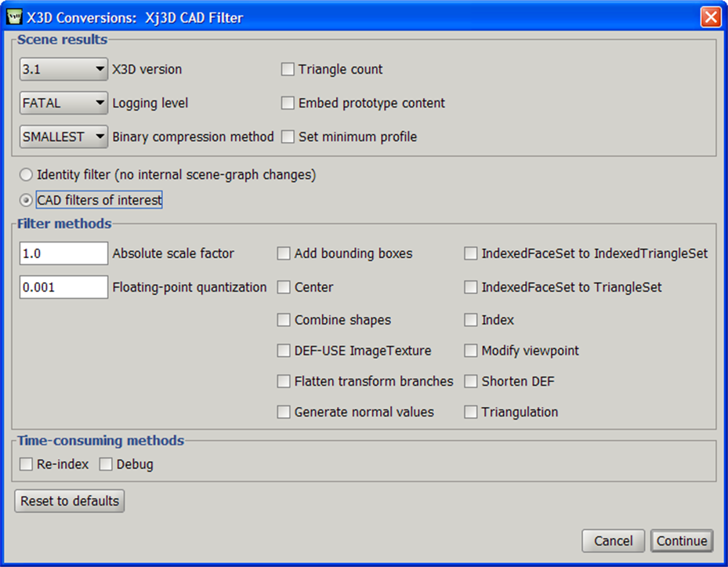Select the Identity filter radio button
728x567 pixels.
[26, 175]
